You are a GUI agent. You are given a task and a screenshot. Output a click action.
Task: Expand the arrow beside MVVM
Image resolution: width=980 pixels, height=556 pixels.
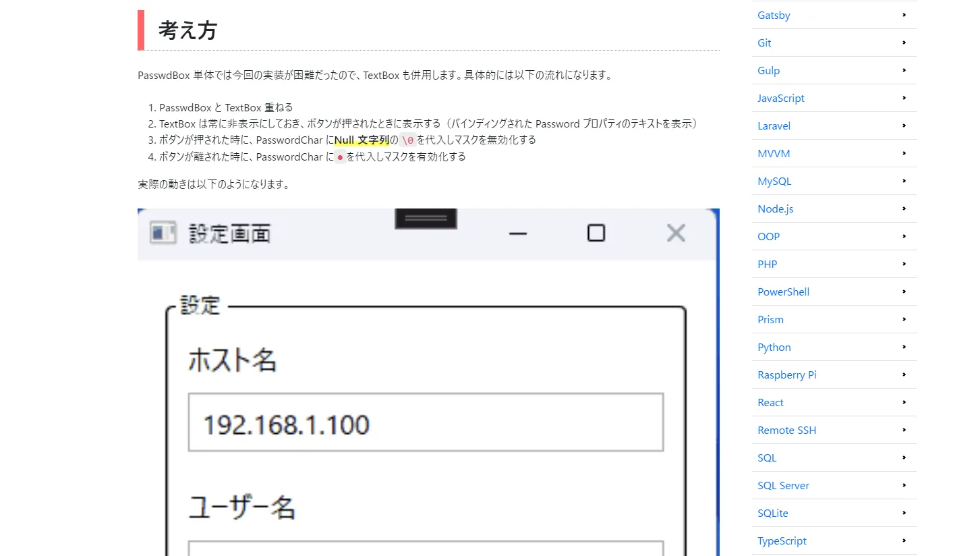904,153
